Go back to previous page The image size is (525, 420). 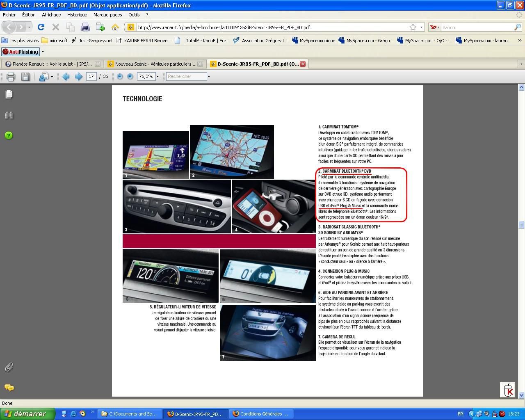pos(10,27)
